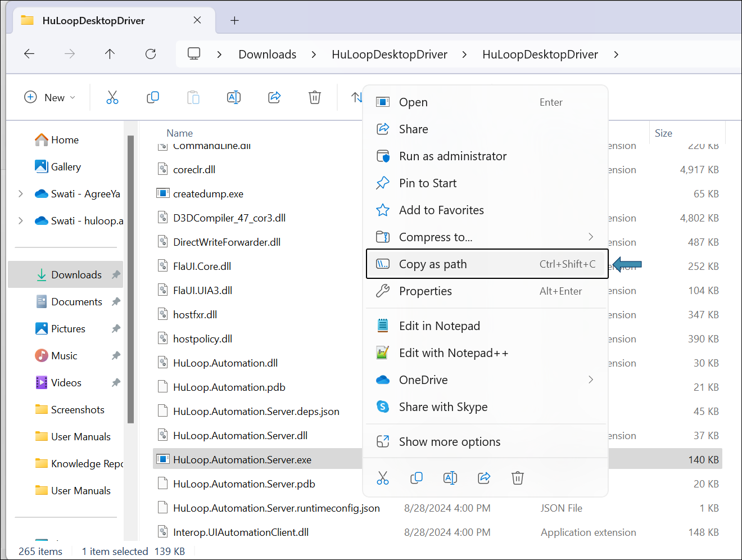This screenshot has height=560, width=742.
Task: Choose Edit in Notepad
Action: 486,326
